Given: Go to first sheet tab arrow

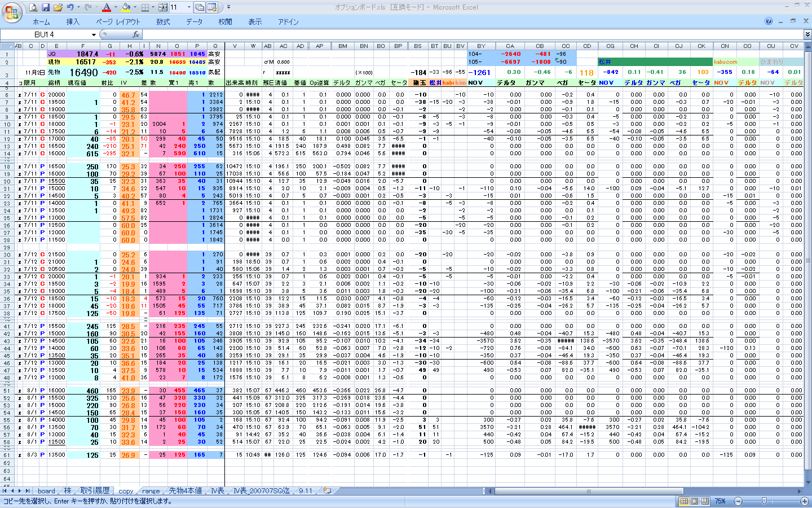Looking at the screenshot, I should tap(5, 491).
